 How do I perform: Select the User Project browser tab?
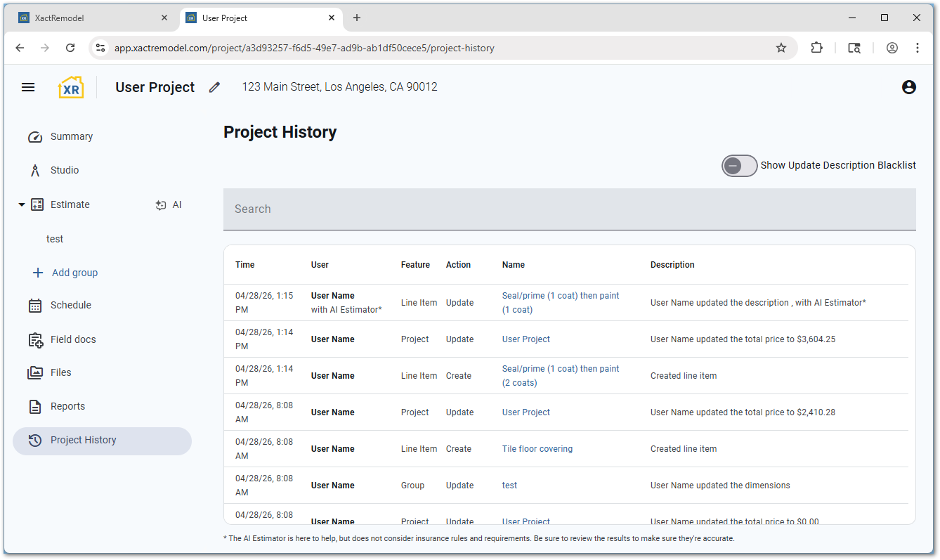pyautogui.click(x=261, y=18)
